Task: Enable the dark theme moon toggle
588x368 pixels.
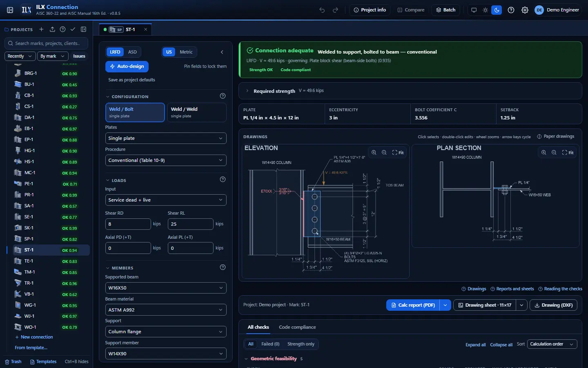Action: coord(497,10)
